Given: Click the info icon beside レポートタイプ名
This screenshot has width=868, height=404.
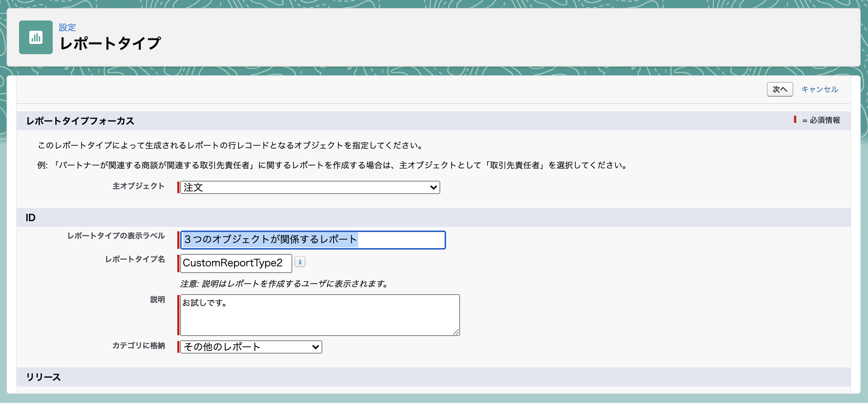Looking at the screenshot, I should 300,262.
